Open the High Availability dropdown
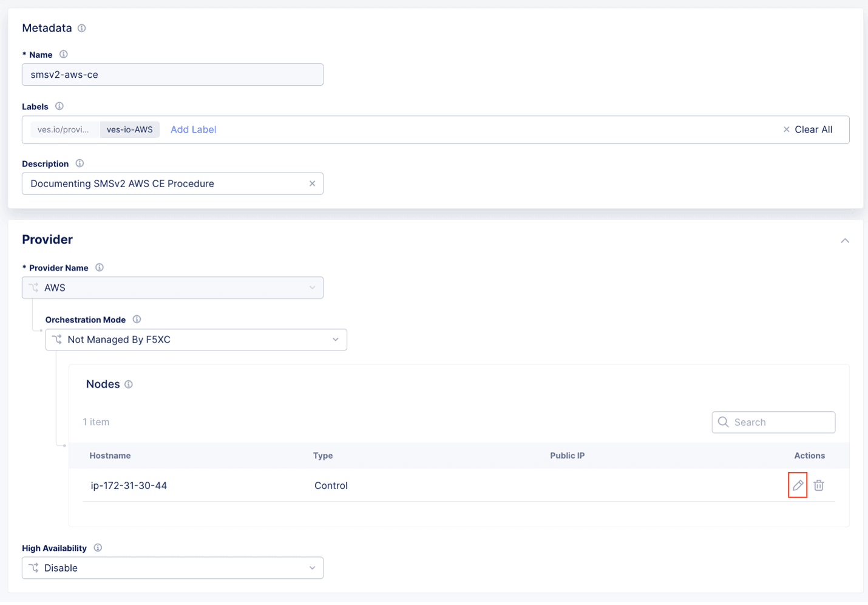The height and width of the screenshot is (605, 868). coord(172,568)
